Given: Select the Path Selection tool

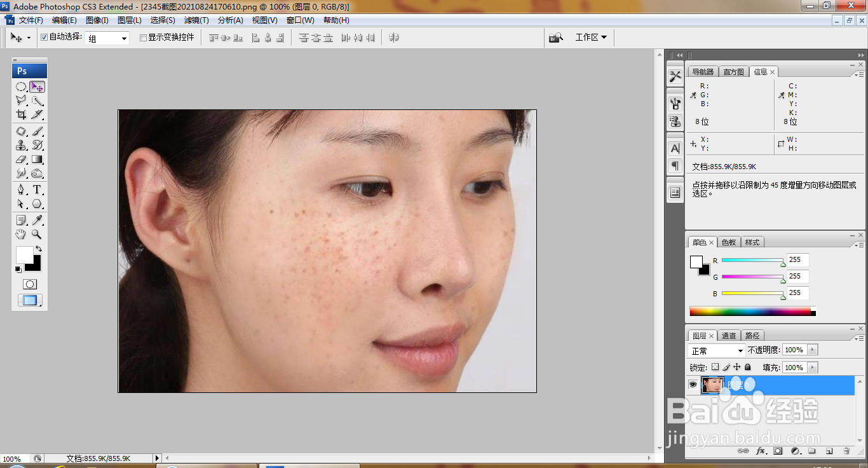Looking at the screenshot, I should pos(21,203).
